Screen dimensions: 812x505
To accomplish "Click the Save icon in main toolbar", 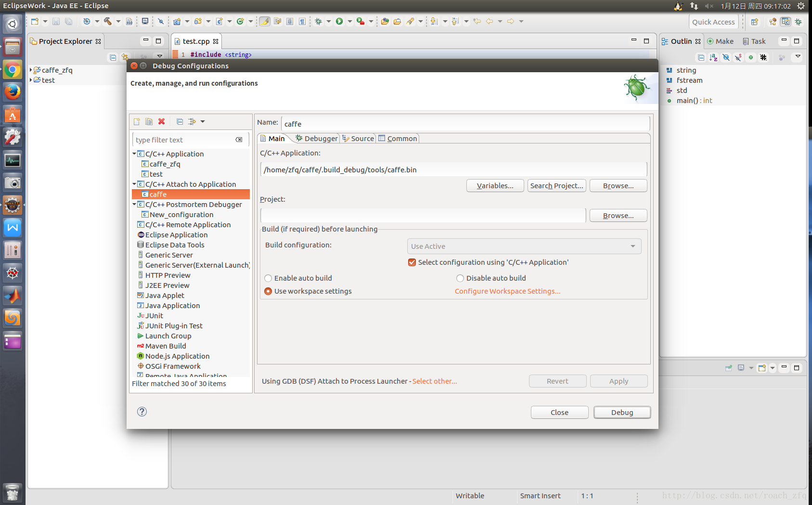I will (x=56, y=21).
